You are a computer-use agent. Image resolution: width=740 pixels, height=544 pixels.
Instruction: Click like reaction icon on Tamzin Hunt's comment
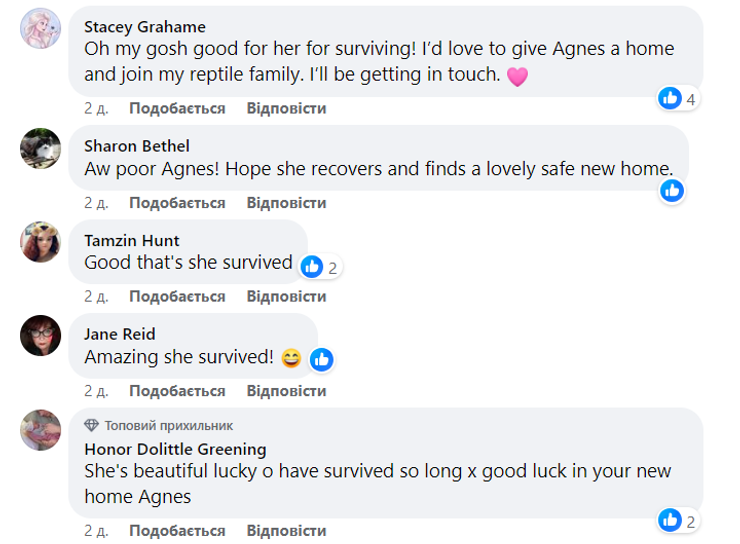(312, 266)
